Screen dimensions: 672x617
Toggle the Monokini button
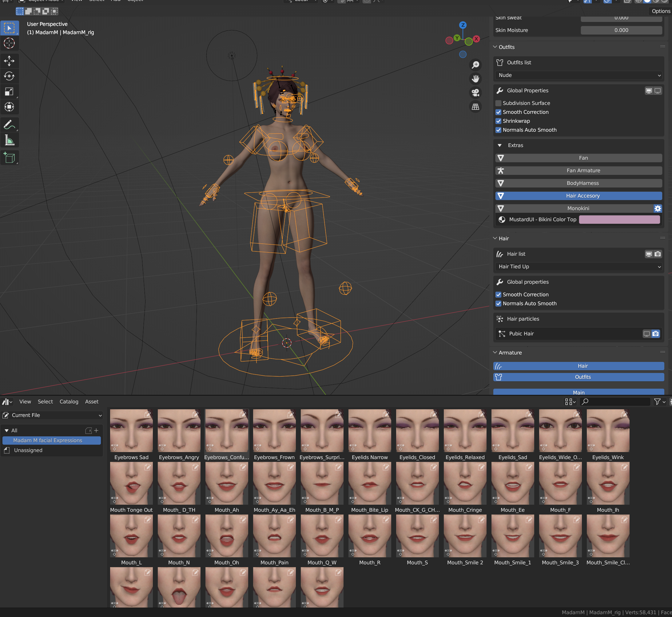click(574, 208)
